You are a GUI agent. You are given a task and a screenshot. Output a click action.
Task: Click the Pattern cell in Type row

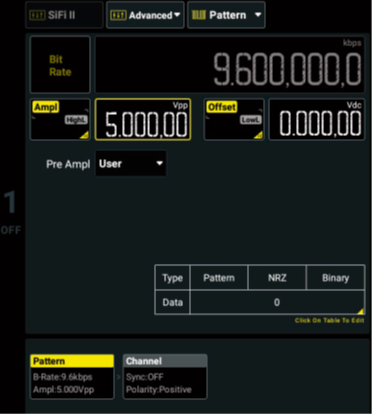coord(219,278)
